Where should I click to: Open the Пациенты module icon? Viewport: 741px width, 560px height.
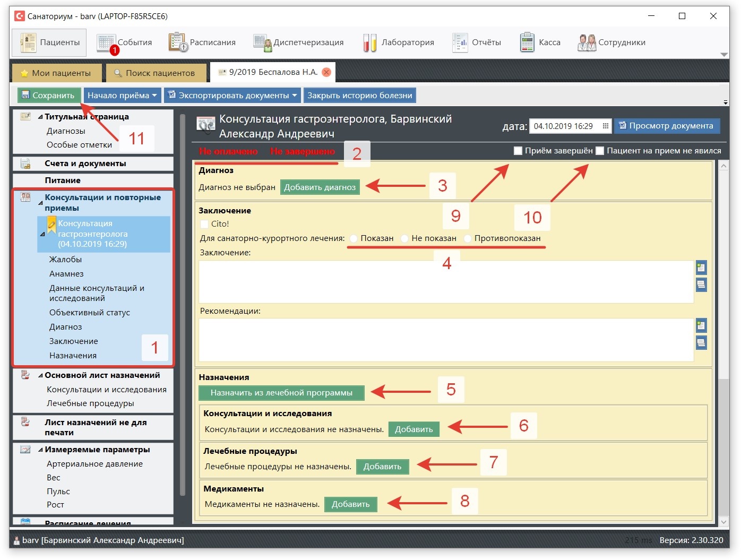pyautogui.click(x=28, y=42)
